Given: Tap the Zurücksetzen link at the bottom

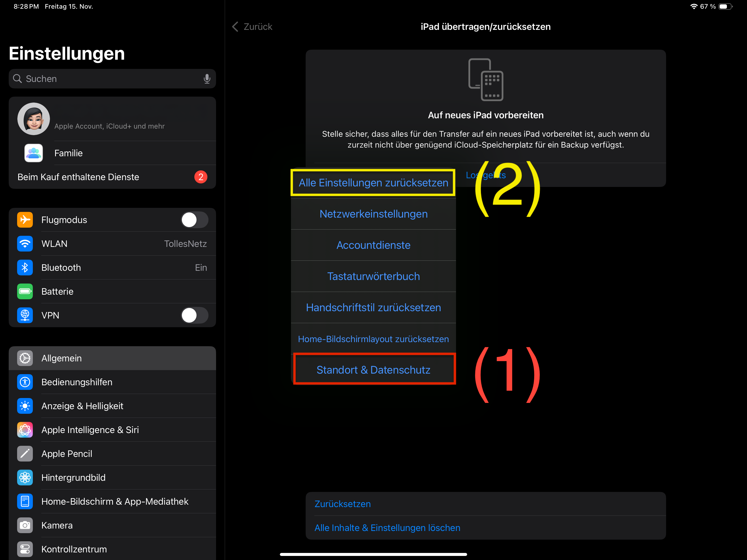Looking at the screenshot, I should pyautogui.click(x=343, y=504).
